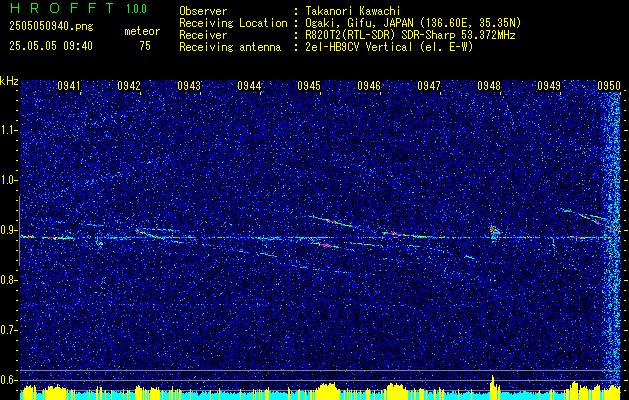Screen dimensions: 629x400
Task: Click the Receiving Location label
Action: pyautogui.click(x=233, y=23)
